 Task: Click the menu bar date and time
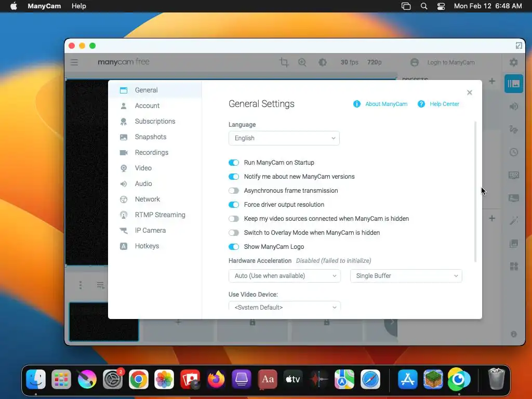[488, 6]
